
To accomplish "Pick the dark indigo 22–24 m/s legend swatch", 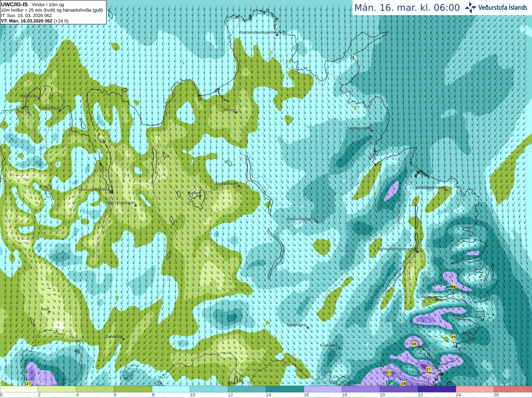I will (x=437, y=389).
